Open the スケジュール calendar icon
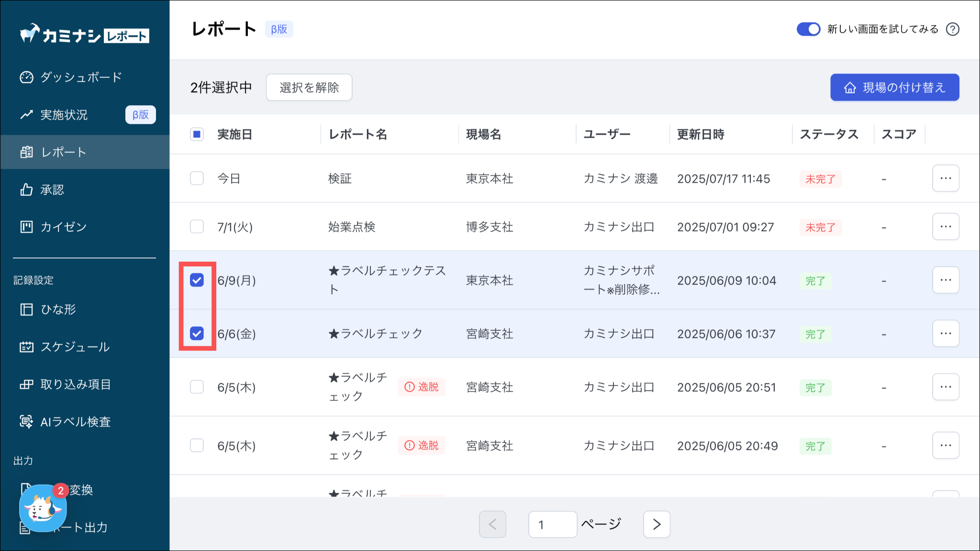 click(x=26, y=347)
